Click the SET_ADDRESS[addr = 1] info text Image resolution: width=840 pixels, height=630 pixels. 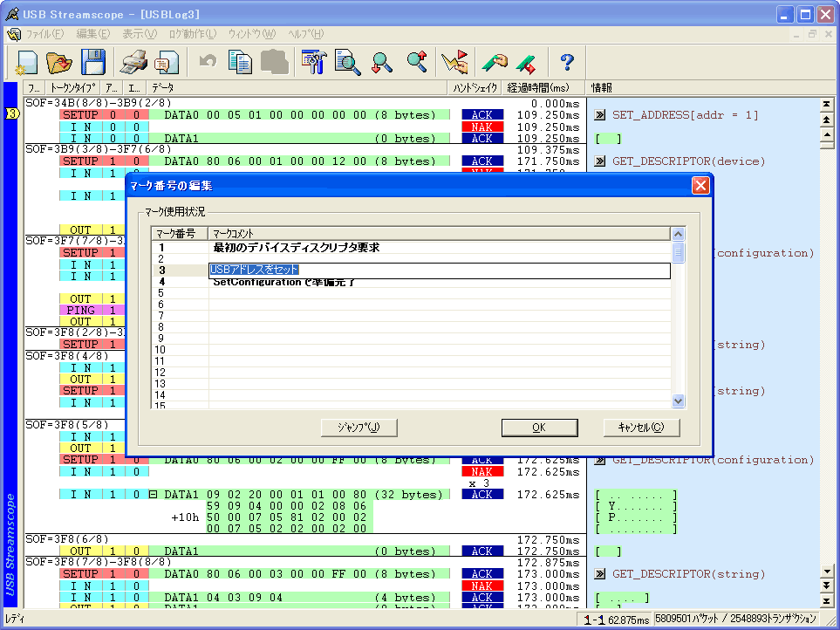[686, 114]
